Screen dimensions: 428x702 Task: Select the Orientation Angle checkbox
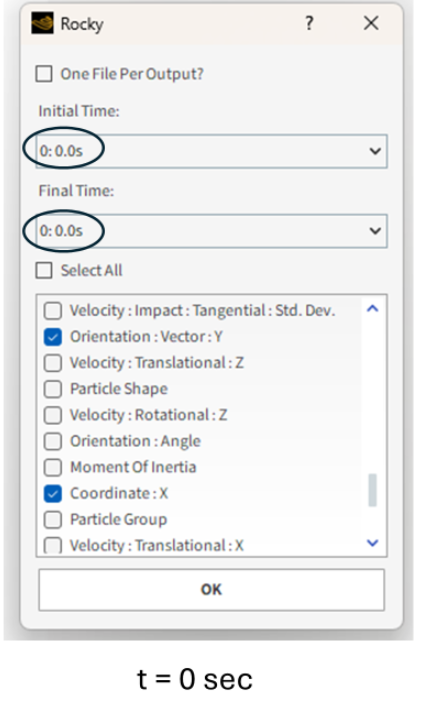click(x=53, y=441)
